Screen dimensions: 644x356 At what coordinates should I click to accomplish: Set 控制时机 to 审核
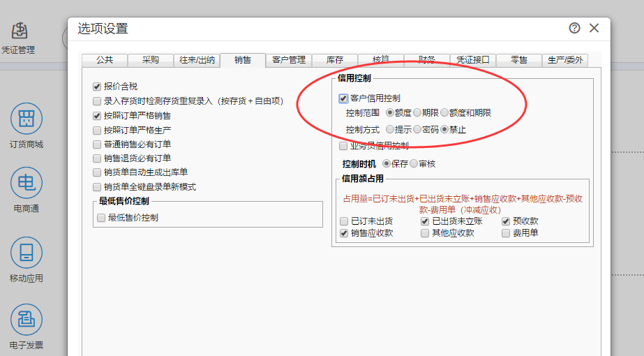[x=413, y=163]
